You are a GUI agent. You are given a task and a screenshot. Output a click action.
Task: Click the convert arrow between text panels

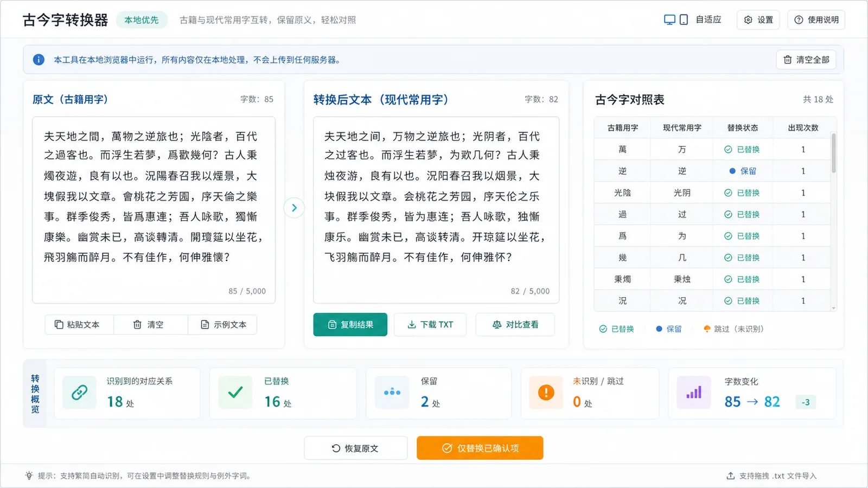(x=294, y=208)
